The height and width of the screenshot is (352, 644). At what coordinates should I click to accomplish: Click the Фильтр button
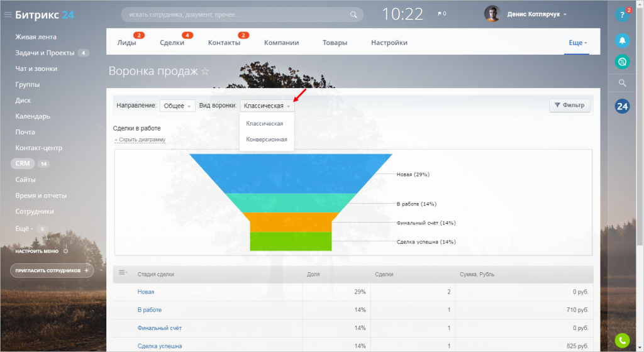[570, 106]
